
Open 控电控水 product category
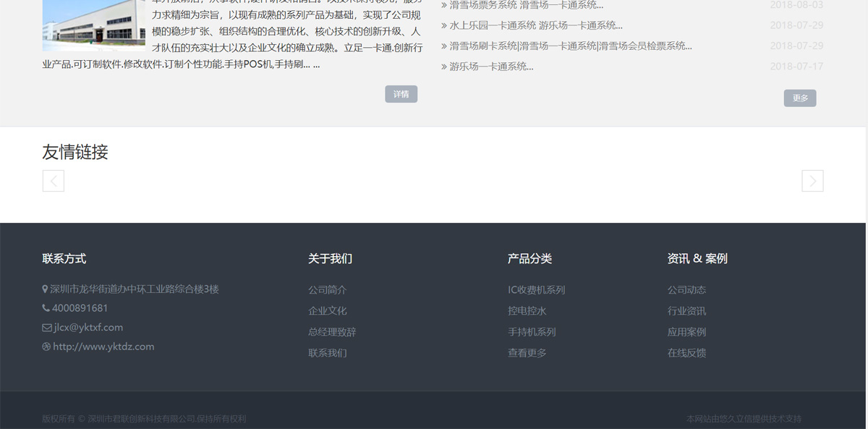[x=527, y=311]
